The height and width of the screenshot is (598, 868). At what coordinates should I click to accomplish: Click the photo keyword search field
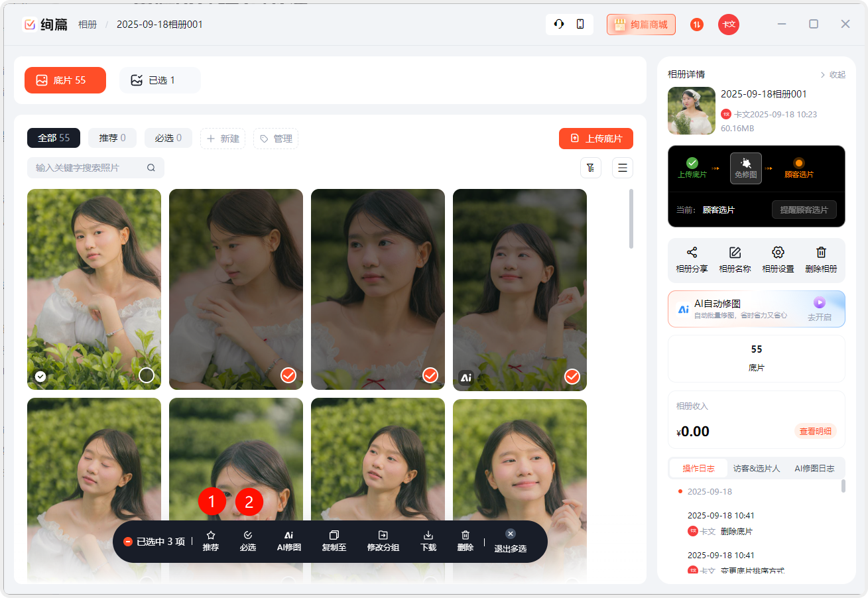click(86, 168)
